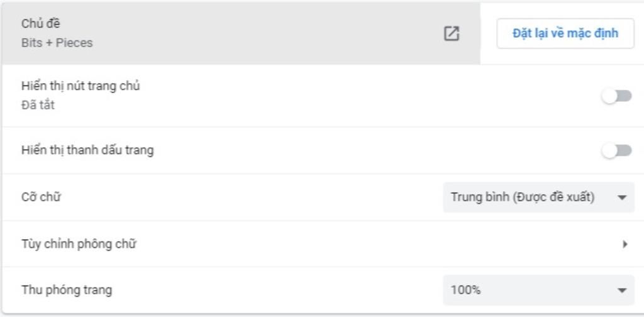Click the Thu phóng trang dropdown arrow
Viewport: 644px width, 317px height.
pyautogui.click(x=622, y=291)
